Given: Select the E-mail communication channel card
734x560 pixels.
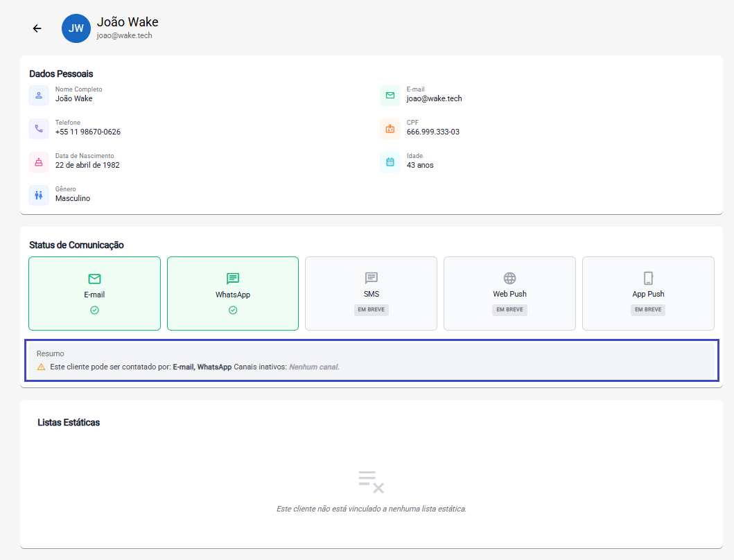Looking at the screenshot, I should pyautogui.click(x=94, y=294).
